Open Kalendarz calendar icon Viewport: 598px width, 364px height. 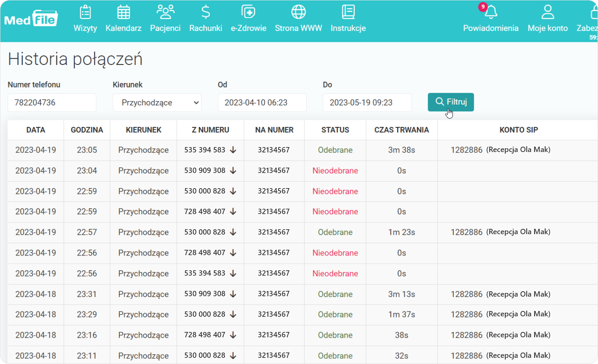(123, 12)
